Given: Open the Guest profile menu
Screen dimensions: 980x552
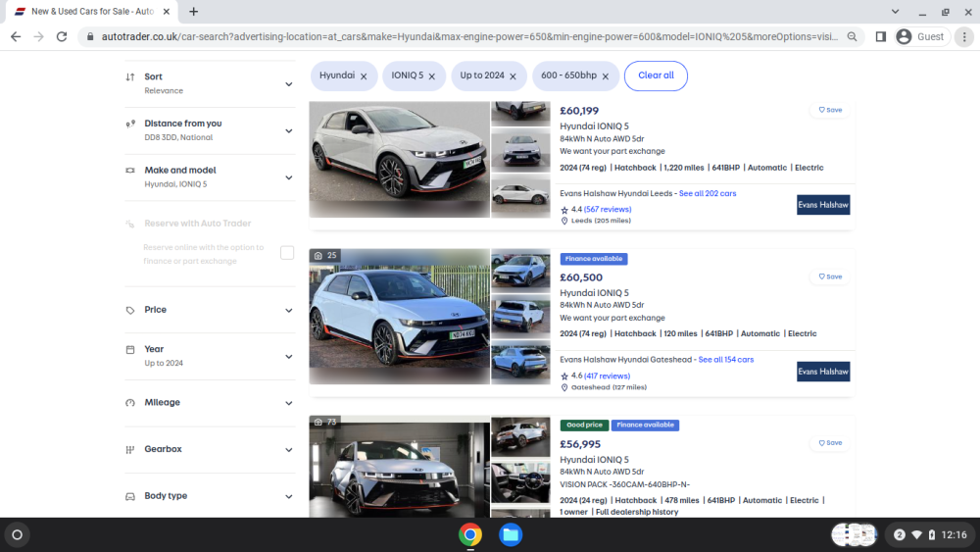Looking at the screenshot, I should point(920,37).
